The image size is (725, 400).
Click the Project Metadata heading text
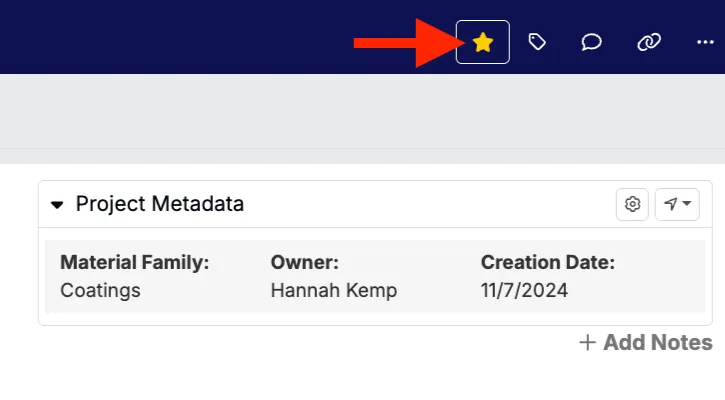(160, 204)
